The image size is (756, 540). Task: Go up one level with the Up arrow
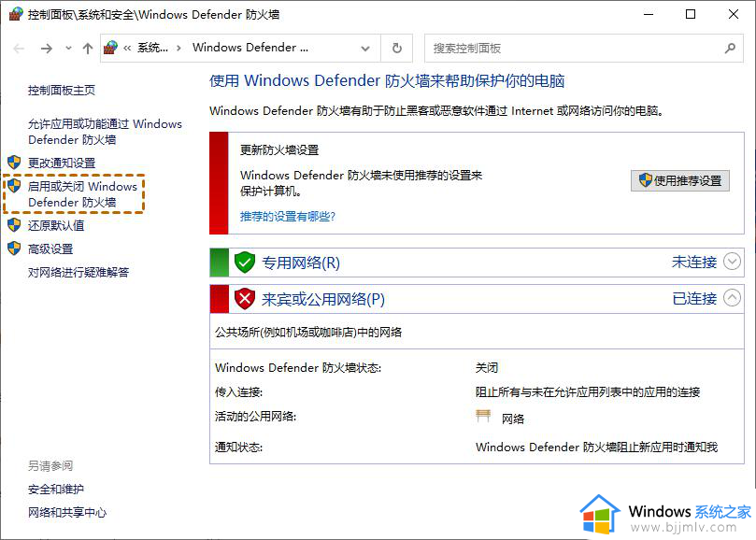pos(87,49)
